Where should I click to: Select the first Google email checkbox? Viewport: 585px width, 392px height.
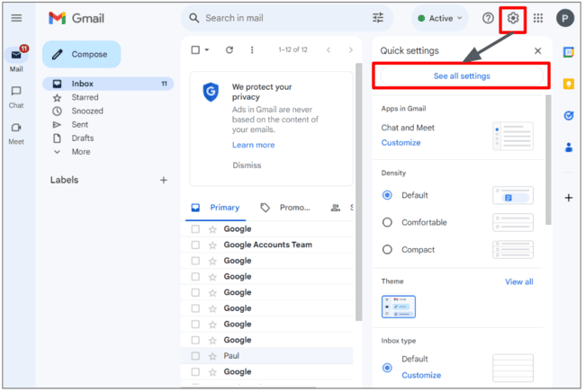click(195, 228)
